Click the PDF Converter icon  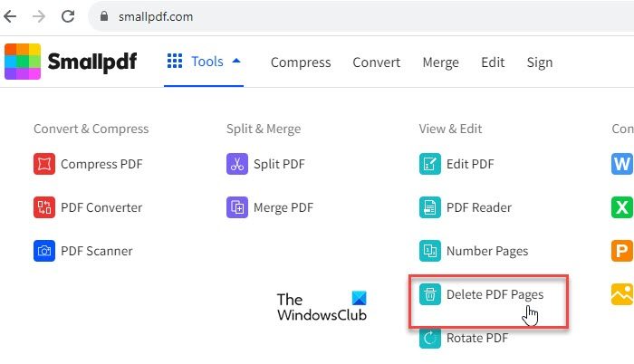(x=44, y=207)
